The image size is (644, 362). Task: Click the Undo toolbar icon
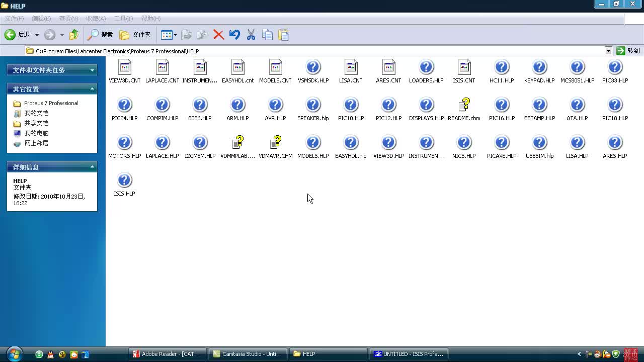click(234, 35)
